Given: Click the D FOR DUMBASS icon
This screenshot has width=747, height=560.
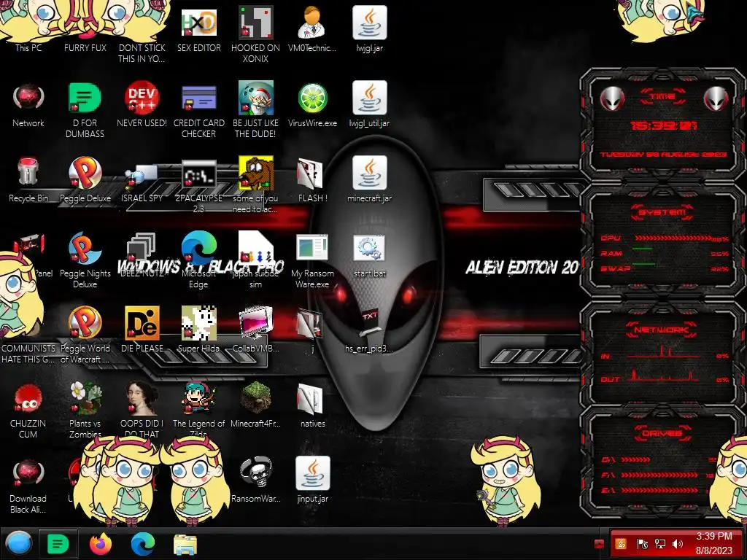Looking at the screenshot, I should click(x=85, y=109).
